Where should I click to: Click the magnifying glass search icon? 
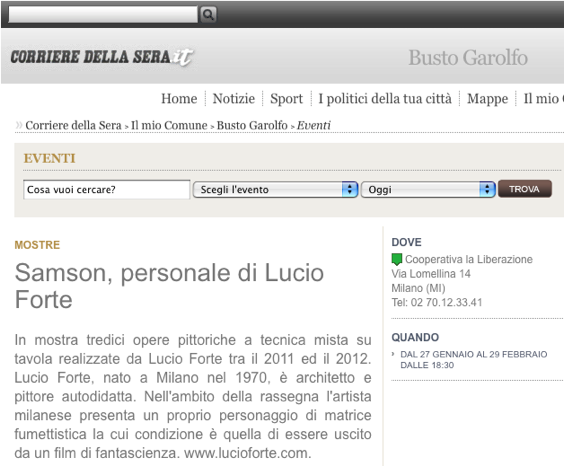pyautogui.click(x=208, y=14)
